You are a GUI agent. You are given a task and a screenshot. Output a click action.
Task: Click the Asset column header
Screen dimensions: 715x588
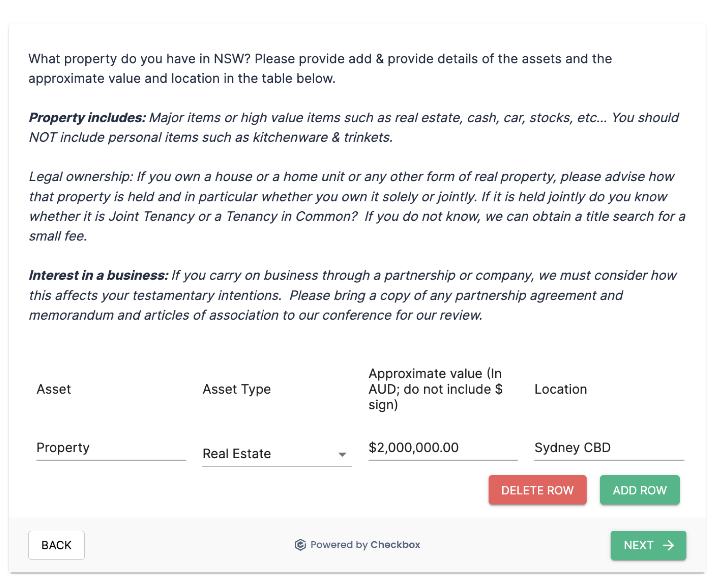click(x=54, y=389)
